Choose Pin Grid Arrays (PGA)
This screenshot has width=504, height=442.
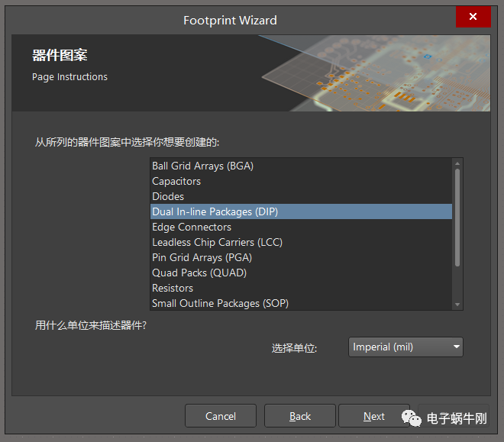[301, 257]
